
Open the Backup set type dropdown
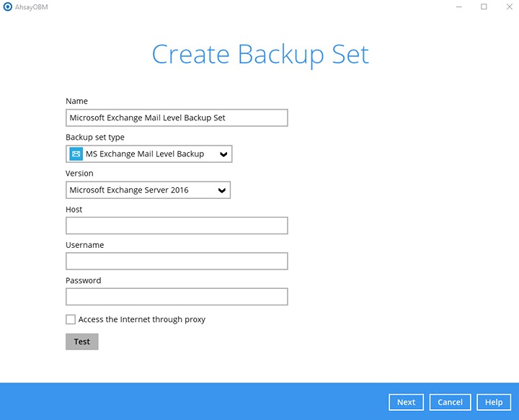click(x=148, y=153)
